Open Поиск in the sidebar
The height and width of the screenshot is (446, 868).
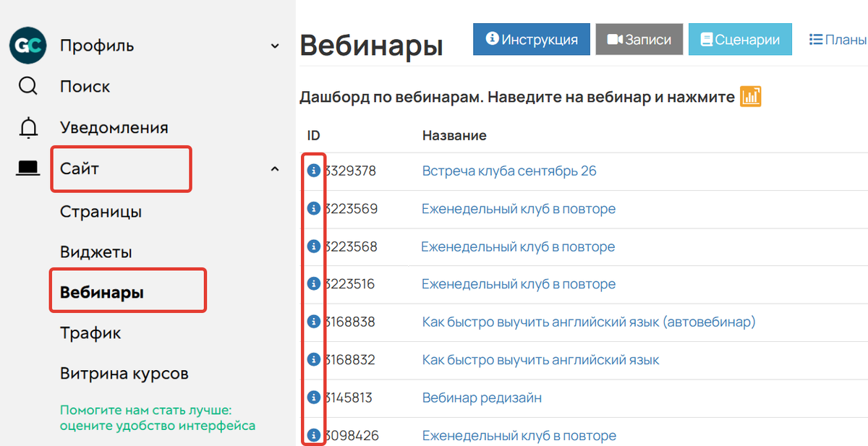point(85,86)
